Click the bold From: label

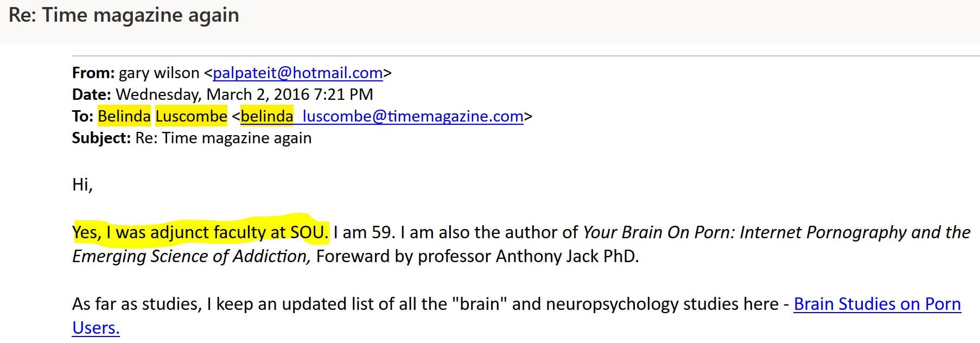93,73
